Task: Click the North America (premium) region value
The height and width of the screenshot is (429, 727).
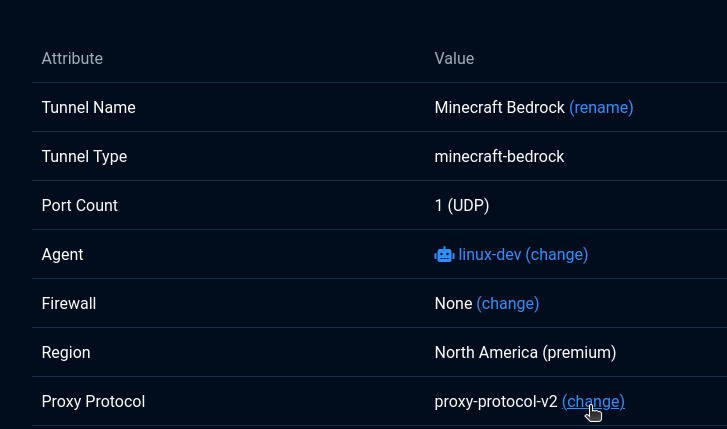Action: pos(525,352)
